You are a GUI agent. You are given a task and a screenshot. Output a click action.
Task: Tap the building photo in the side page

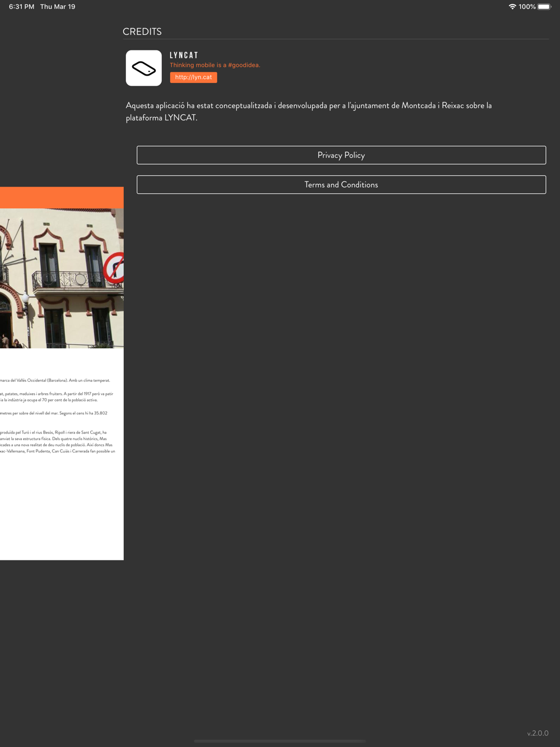pyautogui.click(x=62, y=278)
